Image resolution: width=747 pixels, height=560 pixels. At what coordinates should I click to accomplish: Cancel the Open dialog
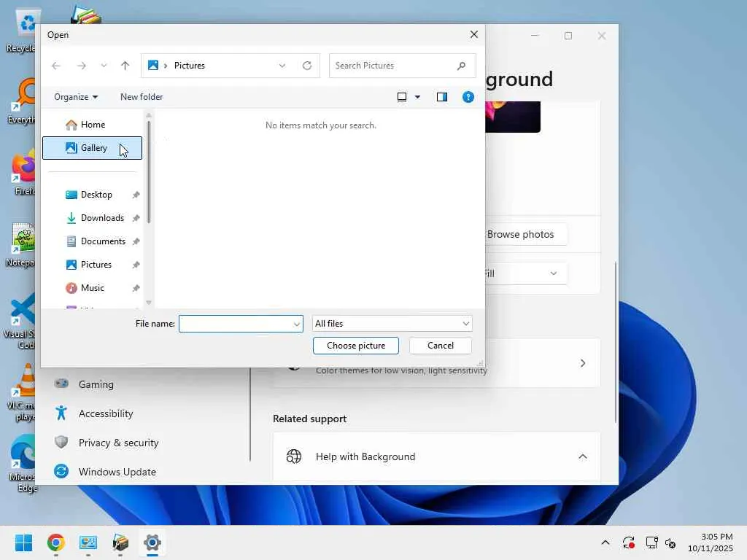click(x=441, y=346)
